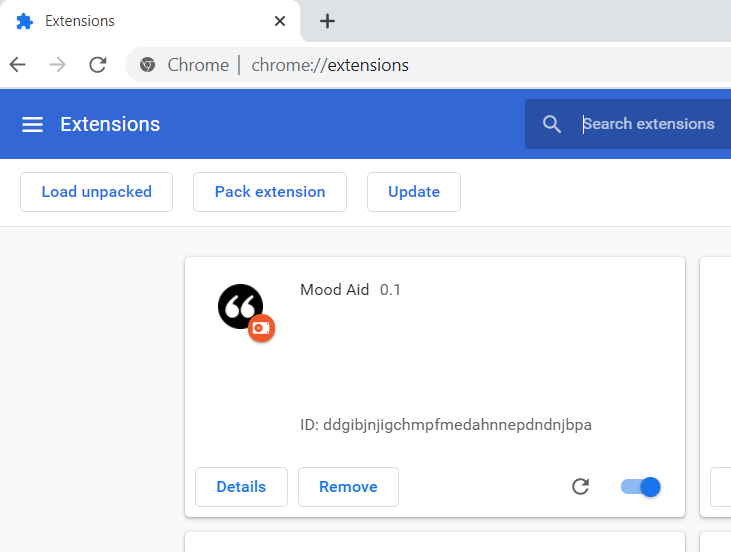Image resolution: width=731 pixels, height=552 pixels.
Task: Reload the page with the refresh icon
Action: [x=98, y=64]
